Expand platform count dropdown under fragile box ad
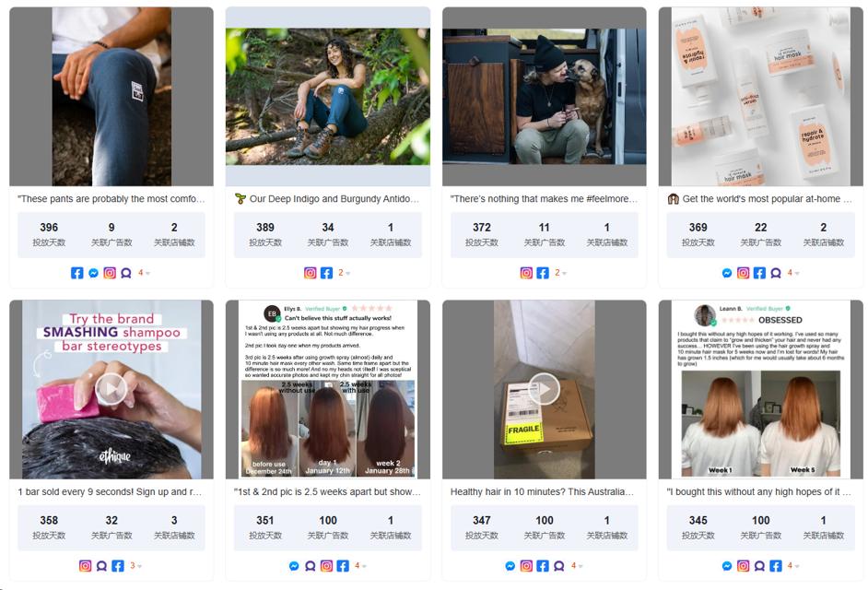The width and height of the screenshot is (868, 590). tap(577, 566)
